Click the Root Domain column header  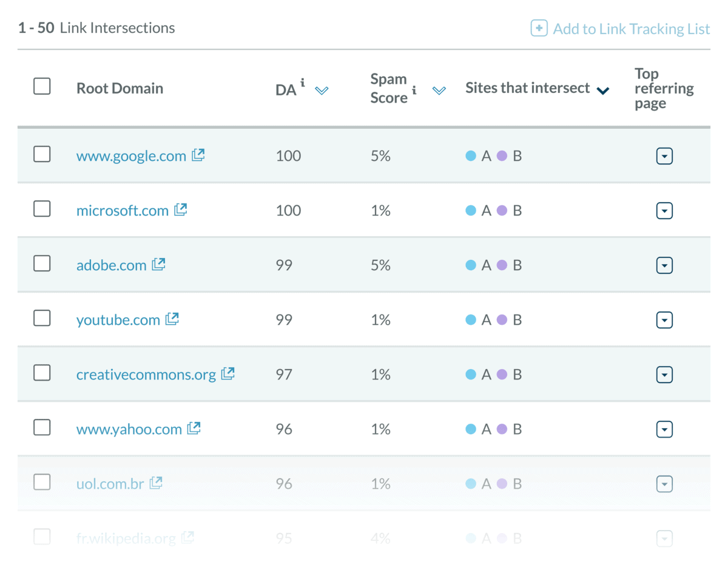(120, 88)
